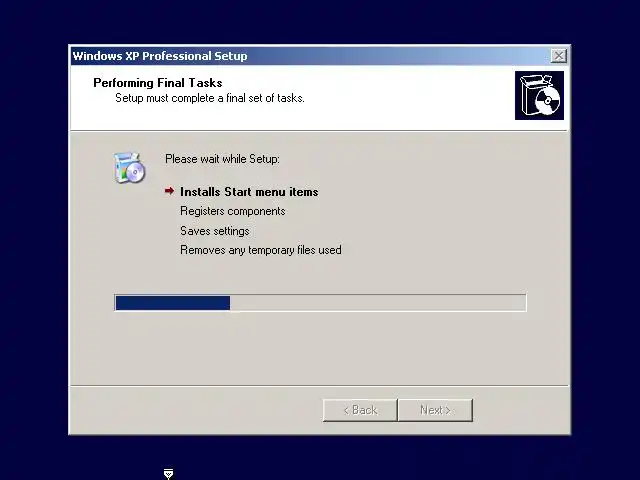Click the installation progress bar
Screen dimensions: 640x480
(320, 303)
